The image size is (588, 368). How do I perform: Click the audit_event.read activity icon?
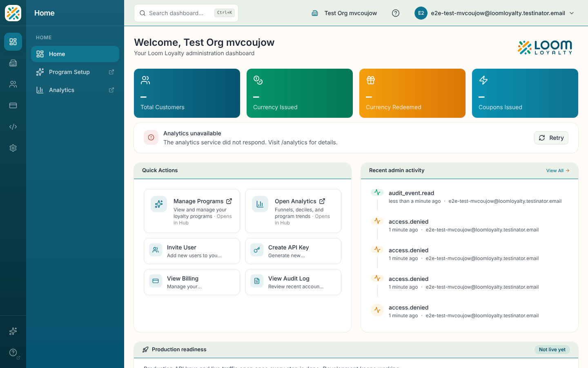377,192
